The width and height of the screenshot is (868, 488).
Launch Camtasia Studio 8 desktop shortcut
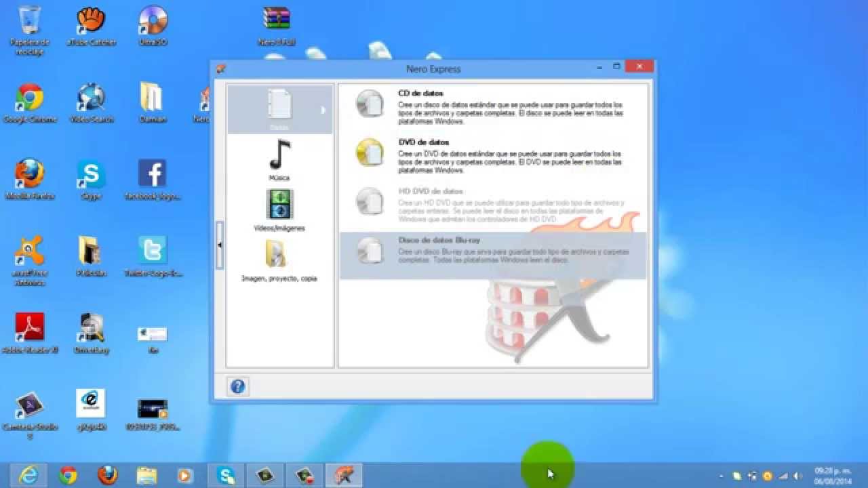tap(29, 415)
